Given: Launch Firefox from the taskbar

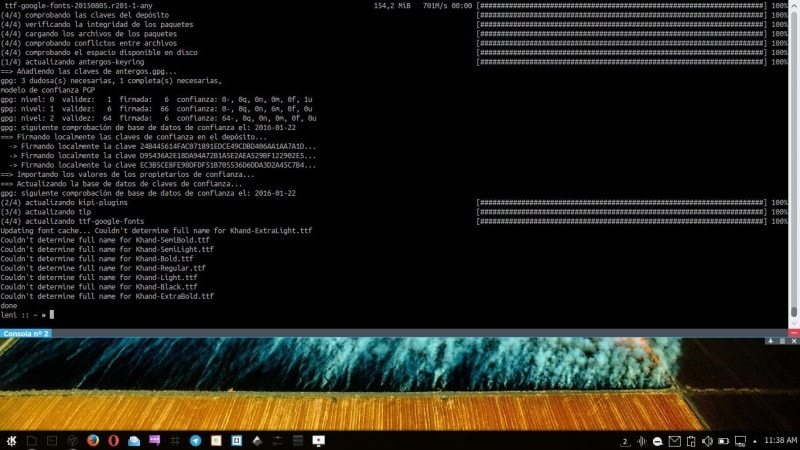Looking at the screenshot, I should tap(93, 441).
